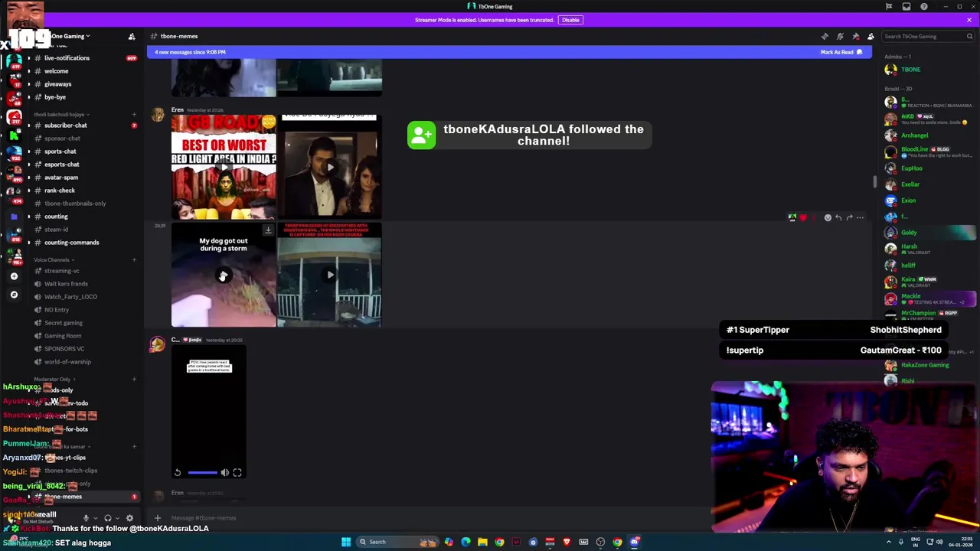This screenshot has height=551, width=980.
Task: Replay the vertical video in chat
Action: pyautogui.click(x=178, y=473)
